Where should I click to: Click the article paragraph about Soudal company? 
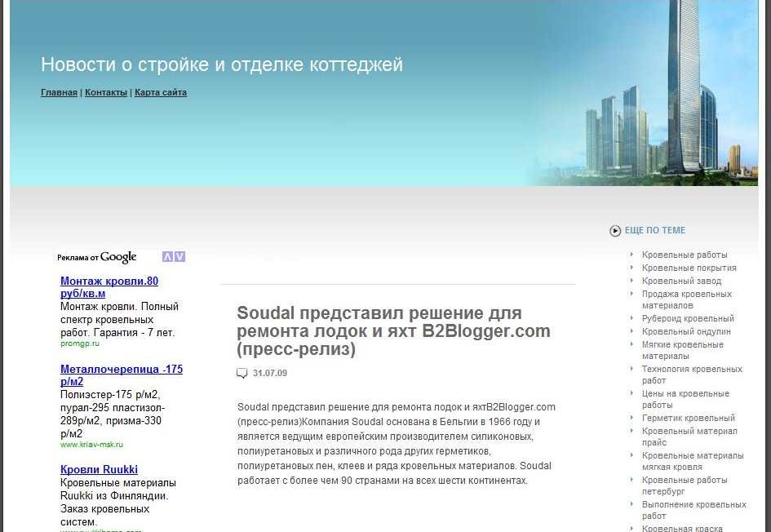(397, 444)
